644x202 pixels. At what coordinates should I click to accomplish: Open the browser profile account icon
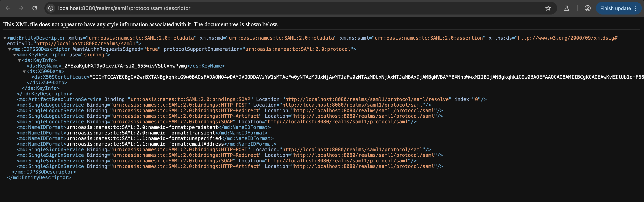coord(588,8)
